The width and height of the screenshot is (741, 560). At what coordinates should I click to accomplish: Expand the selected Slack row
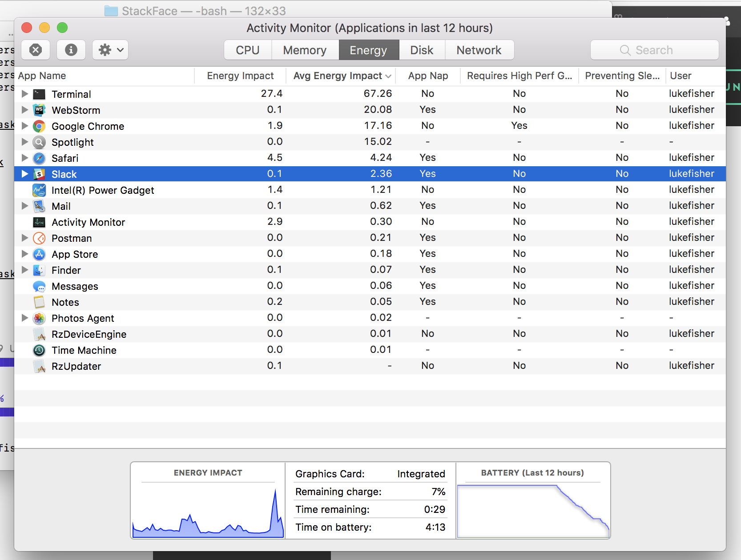coord(25,174)
